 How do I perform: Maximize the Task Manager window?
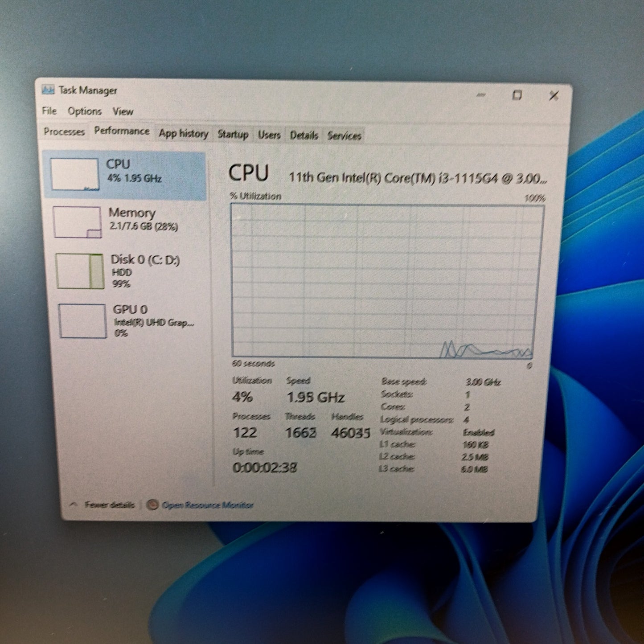coord(517,95)
